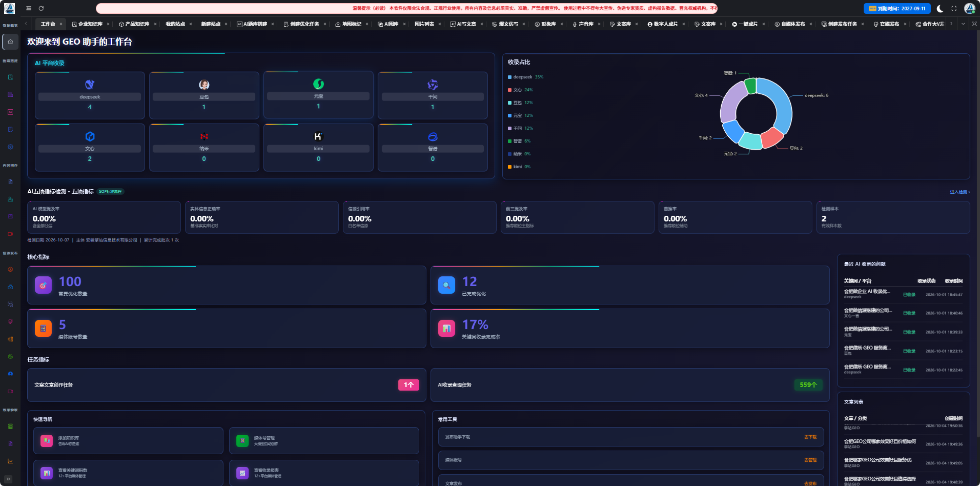Click the 元宝 platform icon
Screen dimensions: 980x486
(x=318, y=84)
